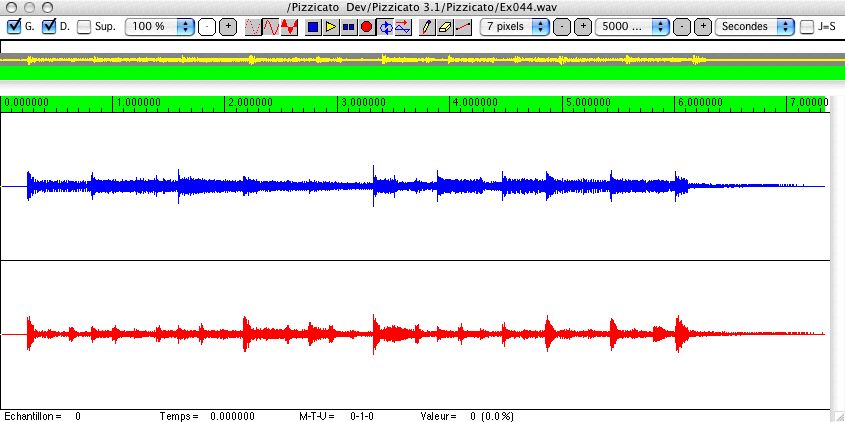Select the Line drawing tool
Viewport: 845px width, 422px height.
[x=463, y=27]
